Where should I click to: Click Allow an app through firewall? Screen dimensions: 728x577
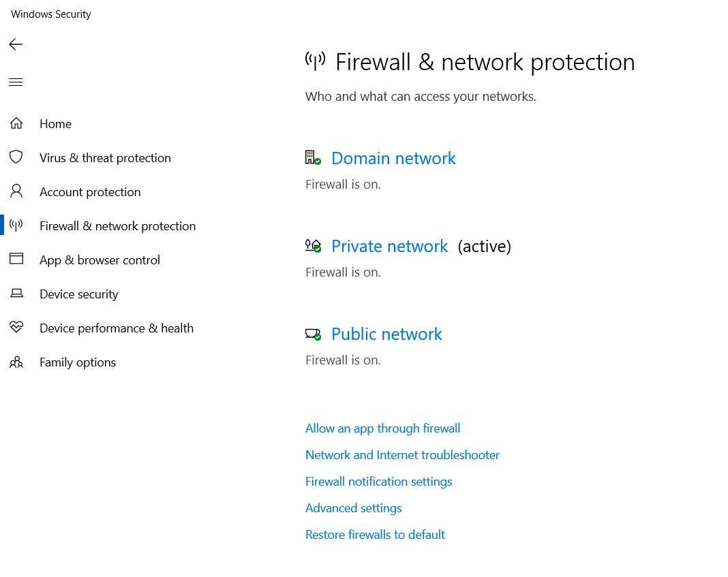(382, 428)
